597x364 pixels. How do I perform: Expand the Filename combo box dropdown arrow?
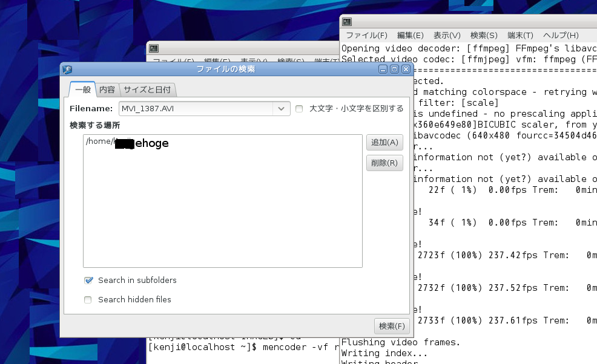(x=281, y=109)
